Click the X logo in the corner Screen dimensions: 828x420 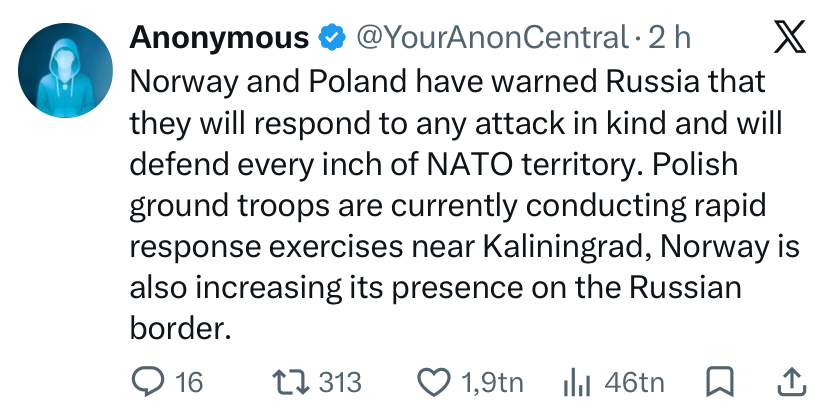pyautogui.click(x=789, y=36)
